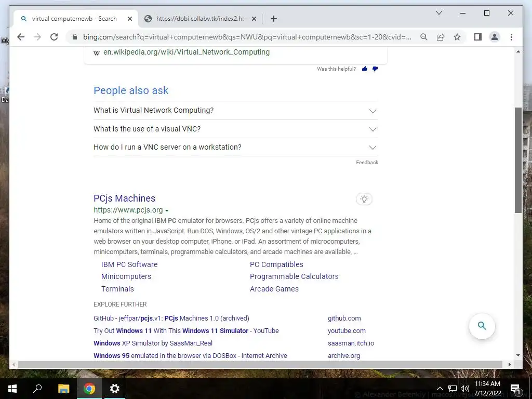532x399 pixels.
Task: View site info via the lock icon
Action: [75, 37]
